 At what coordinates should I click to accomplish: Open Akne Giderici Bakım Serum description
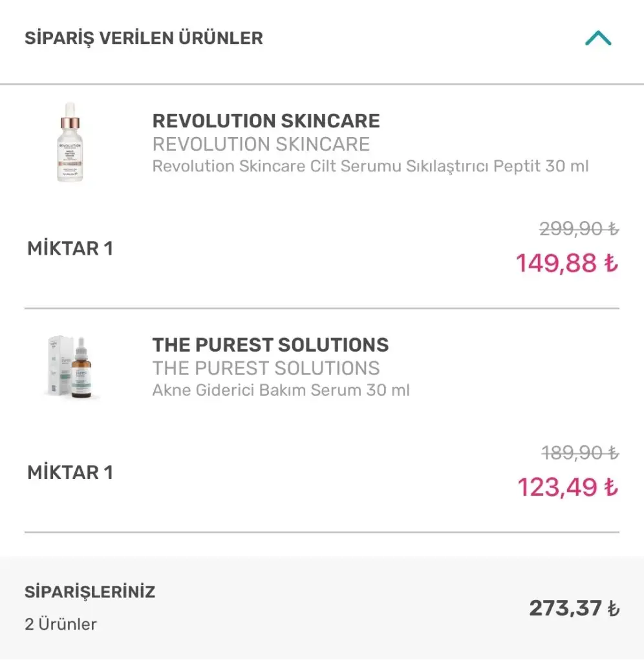click(281, 390)
